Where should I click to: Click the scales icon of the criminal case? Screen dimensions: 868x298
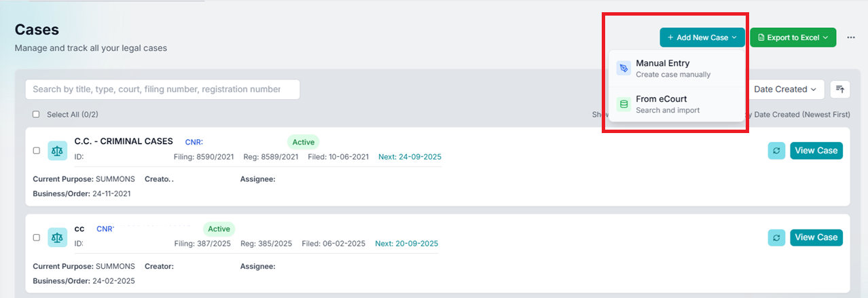[x=58, y=151]
